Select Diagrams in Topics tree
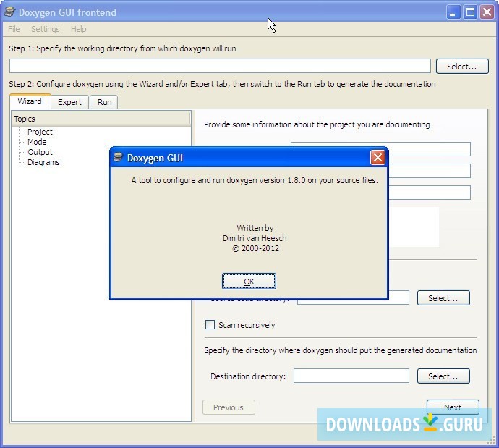Viewport: 499px width, 448px height. (43, 162)
